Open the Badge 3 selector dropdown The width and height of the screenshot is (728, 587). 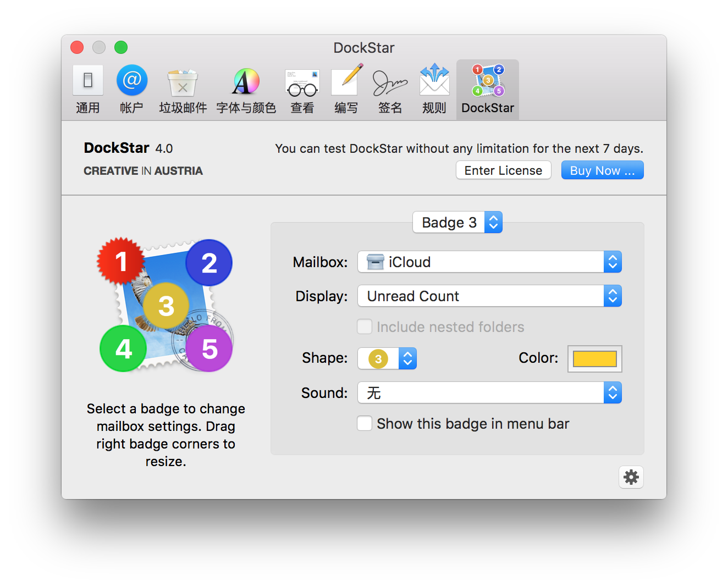click(457, 222)
